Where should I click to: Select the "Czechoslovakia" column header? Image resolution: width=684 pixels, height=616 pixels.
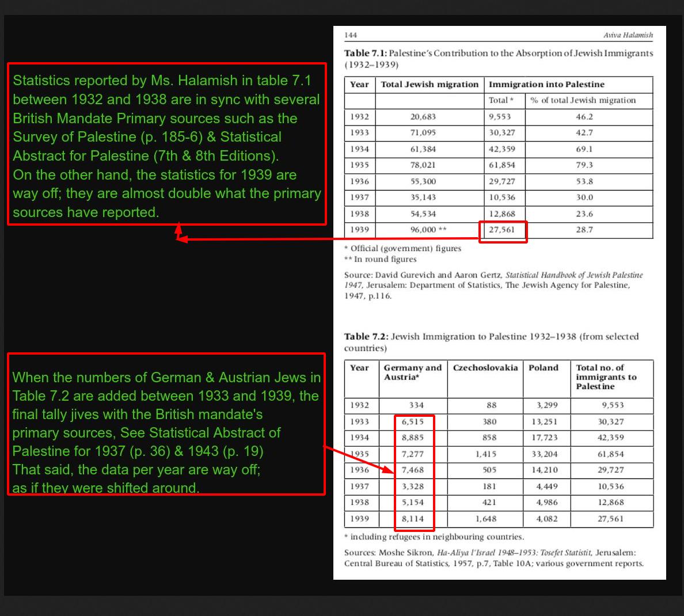click(x=485, y=368)
